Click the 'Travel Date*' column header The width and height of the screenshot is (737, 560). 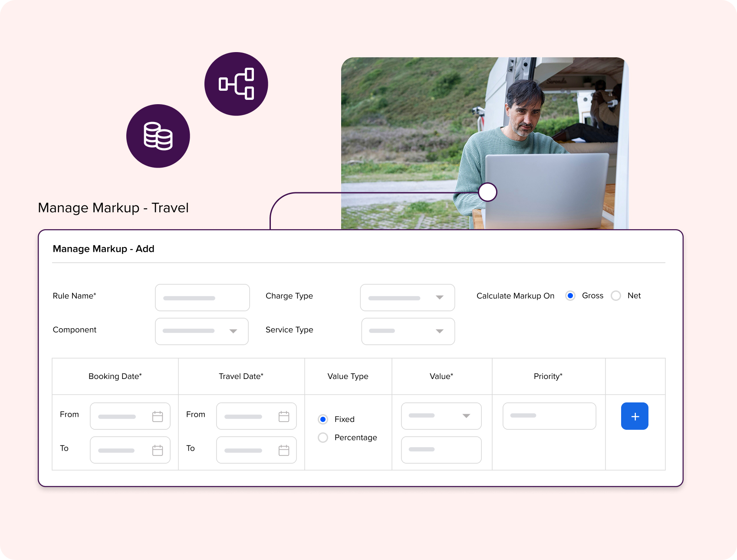coord(241,376)
